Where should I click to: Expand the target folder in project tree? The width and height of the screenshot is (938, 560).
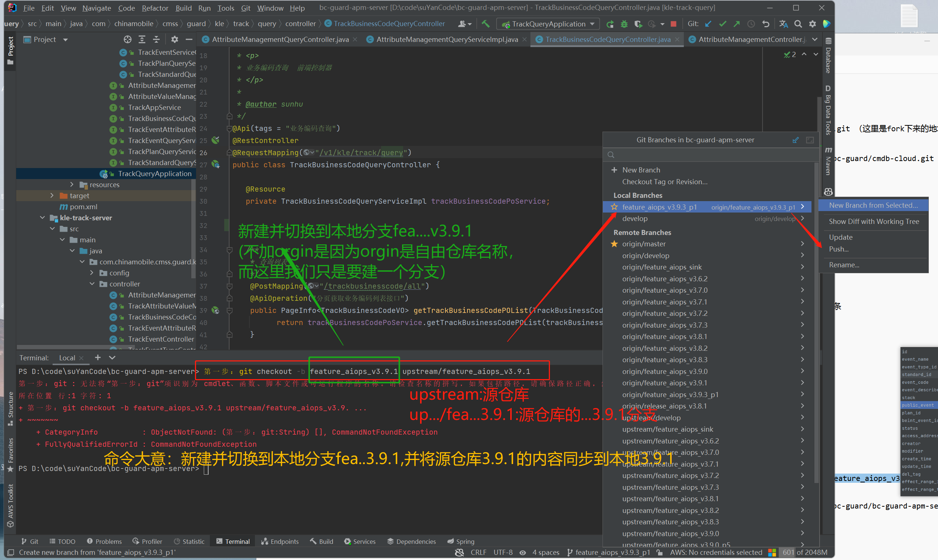[x=52, y=196]
